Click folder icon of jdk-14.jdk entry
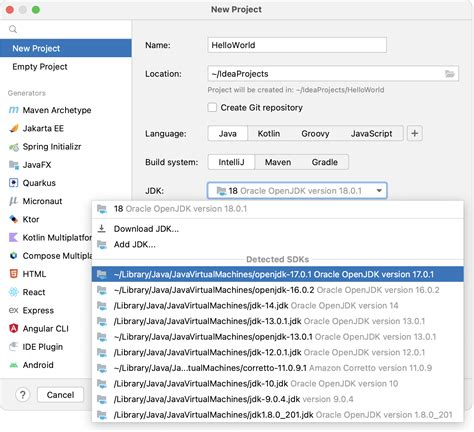This screenshot has width=474, height=432. pos(102,306)
